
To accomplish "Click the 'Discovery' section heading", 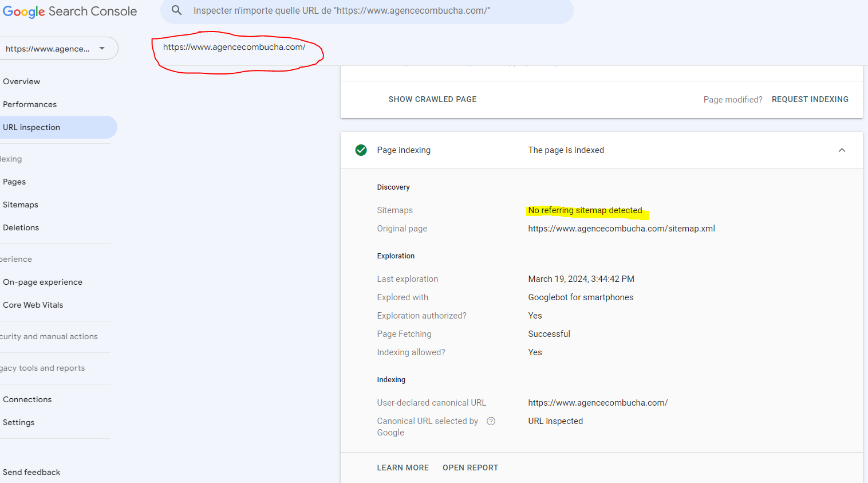I will point(393,187).
